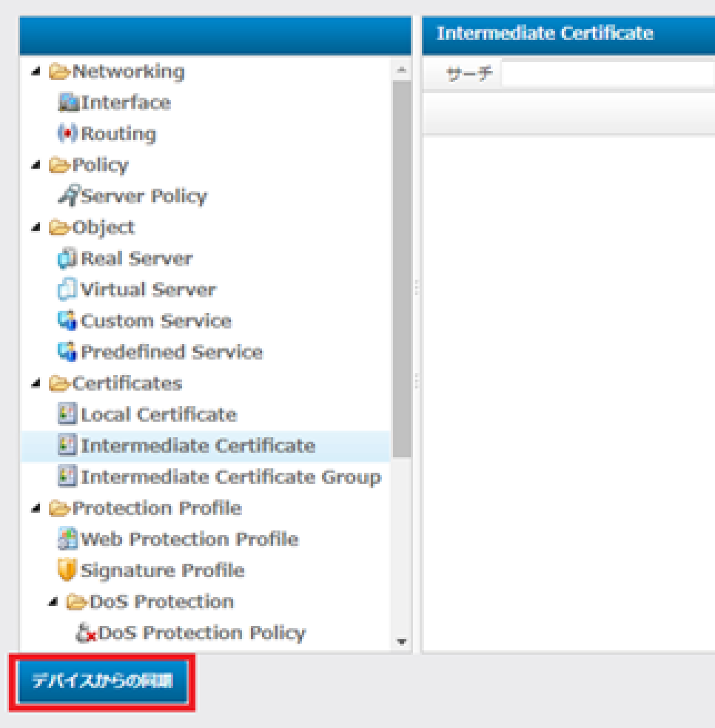Select Intermediate Certificate Group item
The image size is (715, 728).
pos(230,477)
